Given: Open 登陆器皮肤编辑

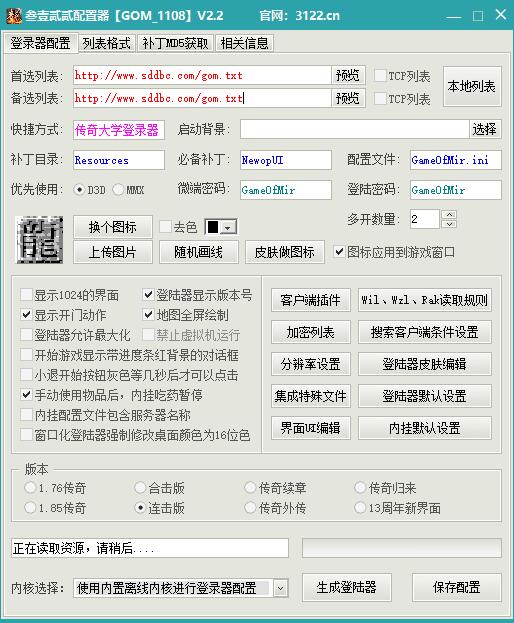Looking at the screenshot, I should coord(425,364).
